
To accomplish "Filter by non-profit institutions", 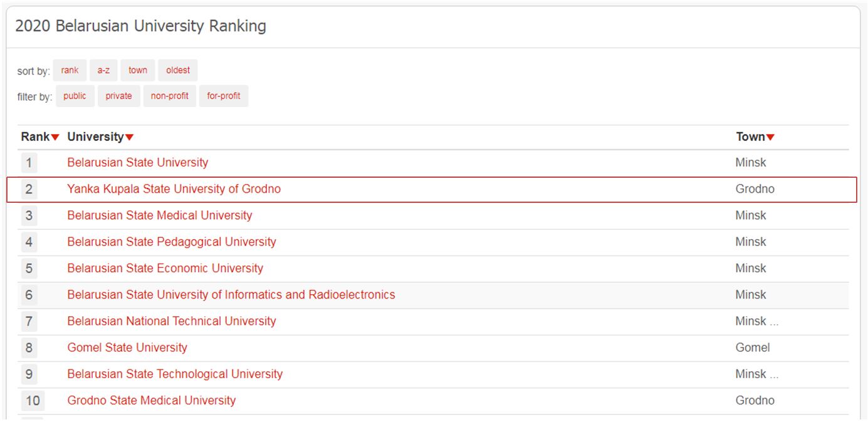I will coord(170,96).
